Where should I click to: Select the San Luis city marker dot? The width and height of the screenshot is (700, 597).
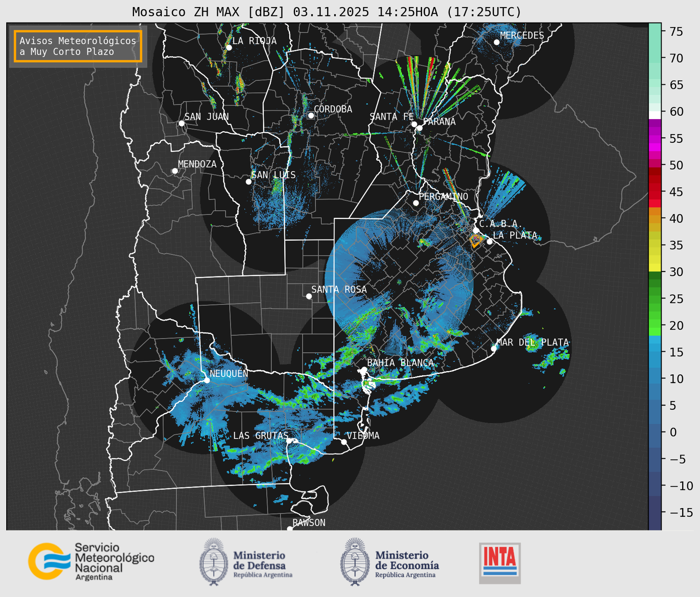[249, 181]
